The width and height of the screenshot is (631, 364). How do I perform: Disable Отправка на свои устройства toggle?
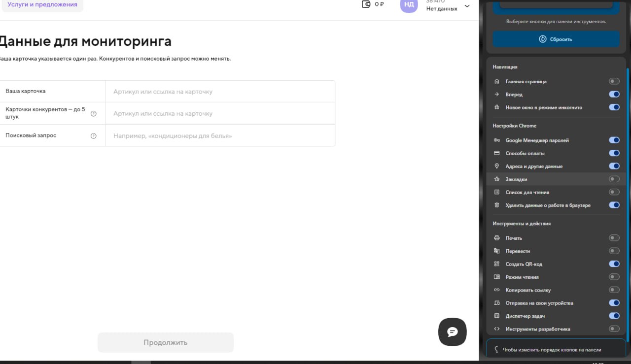[x=614, y=303]
